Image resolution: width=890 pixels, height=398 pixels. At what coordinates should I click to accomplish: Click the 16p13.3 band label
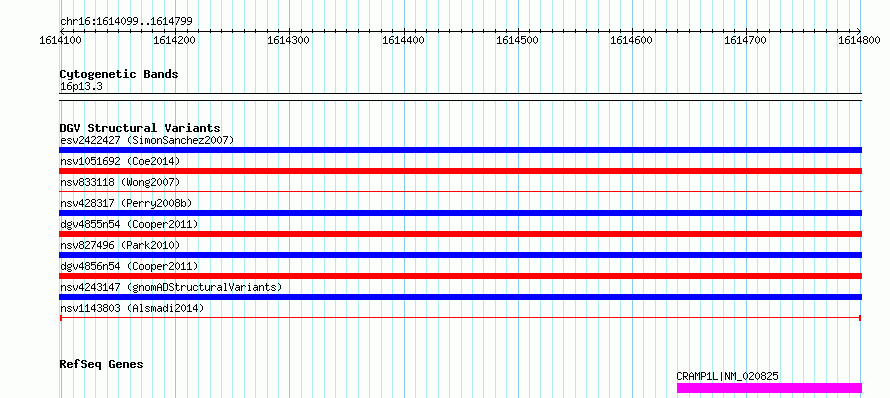[x=81, y=86]
